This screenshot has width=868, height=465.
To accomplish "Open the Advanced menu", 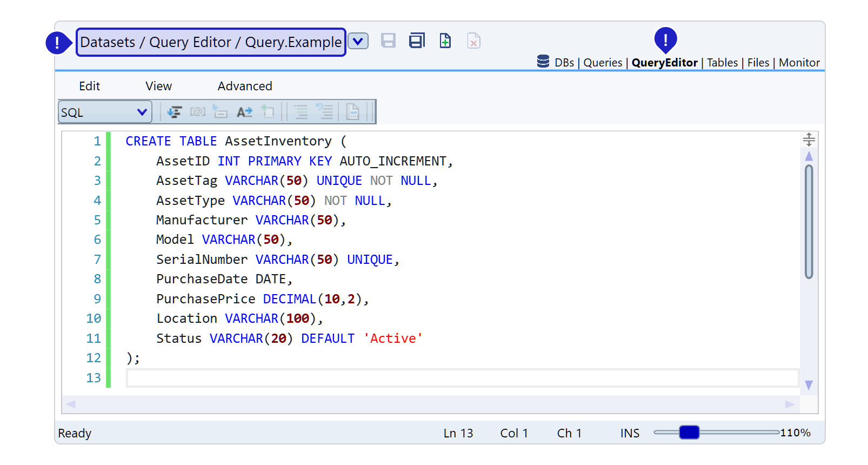I will coord(245,87).
